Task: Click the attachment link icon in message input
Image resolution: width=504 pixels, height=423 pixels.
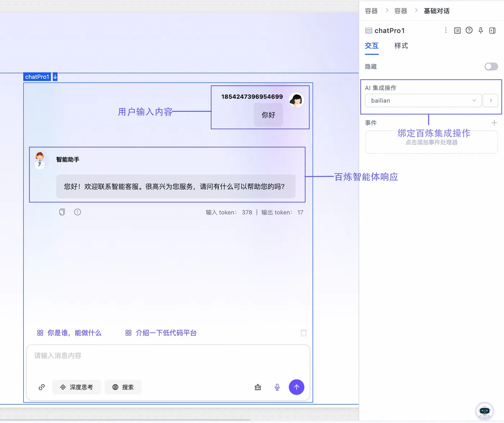Action: (41, 387)
